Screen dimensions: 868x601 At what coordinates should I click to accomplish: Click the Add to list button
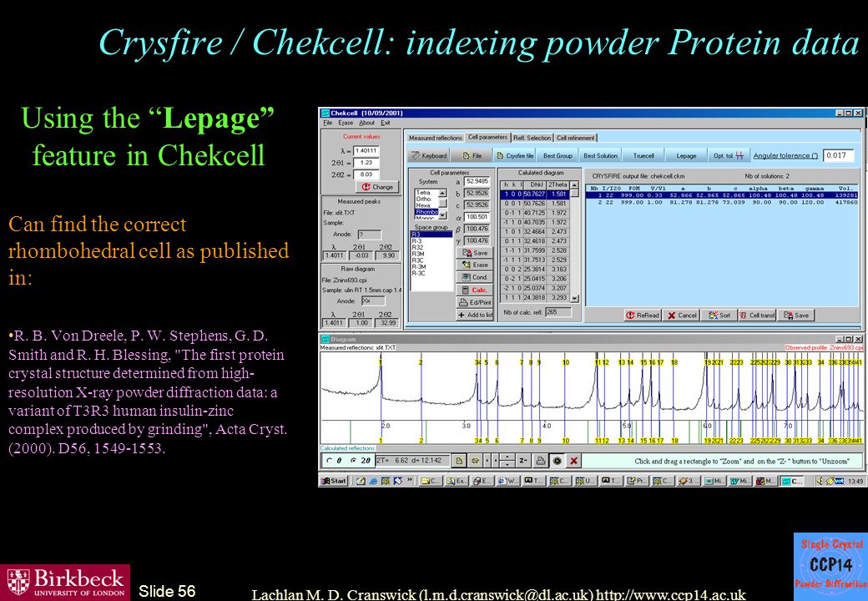pyautogui.click(x=475, y=315)
